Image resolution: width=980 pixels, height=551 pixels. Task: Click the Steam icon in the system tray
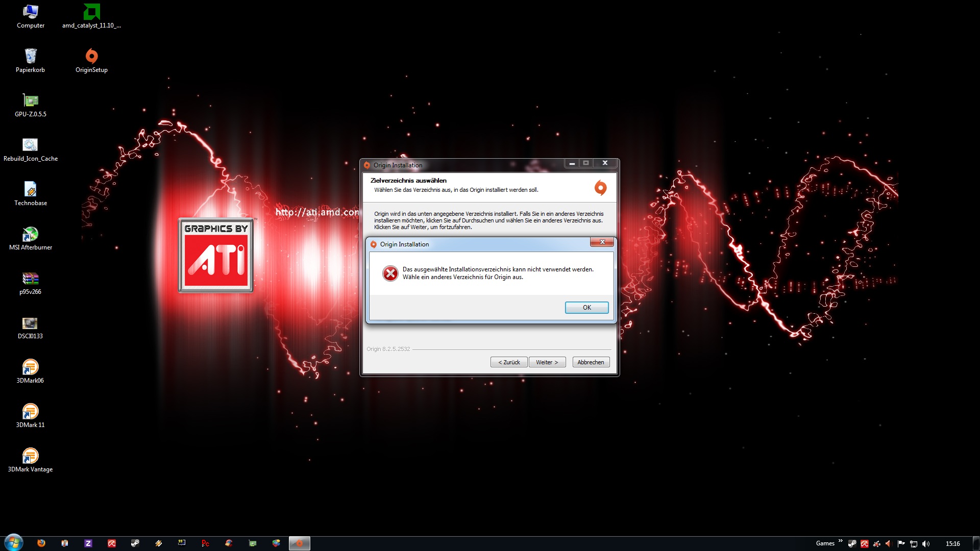coord(852,544)
